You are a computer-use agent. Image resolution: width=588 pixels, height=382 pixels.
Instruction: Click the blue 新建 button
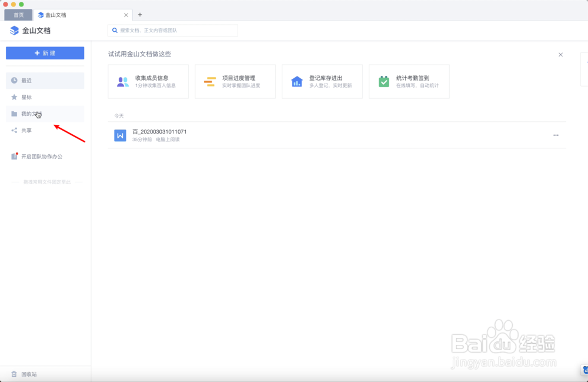click(x=45, y=53)
